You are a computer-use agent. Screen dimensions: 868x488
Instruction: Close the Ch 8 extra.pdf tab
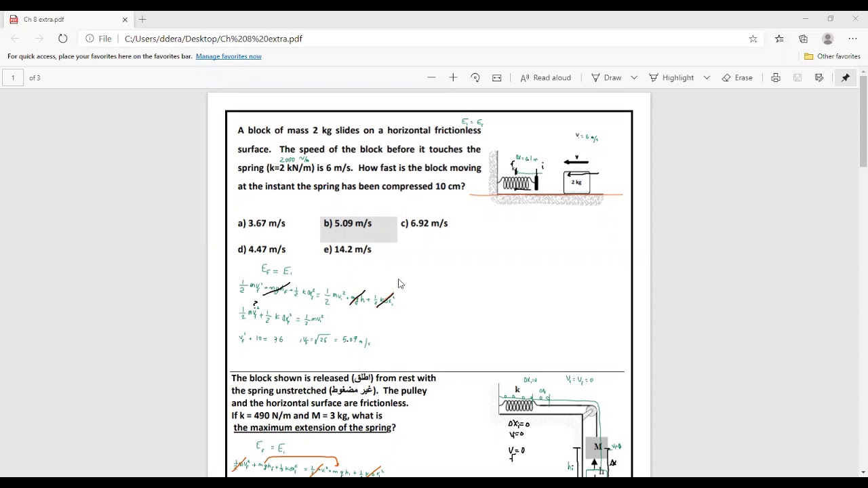(x=125, y=20)
